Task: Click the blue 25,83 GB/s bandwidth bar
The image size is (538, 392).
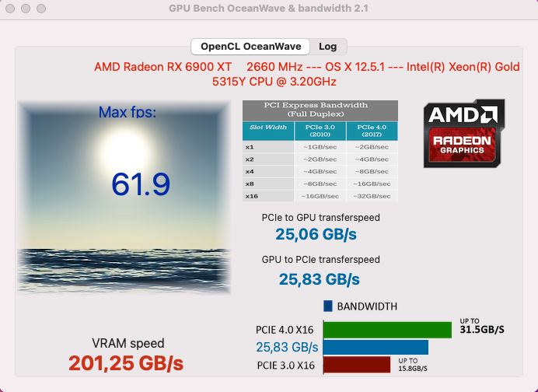Action: [x=376, y=348]
